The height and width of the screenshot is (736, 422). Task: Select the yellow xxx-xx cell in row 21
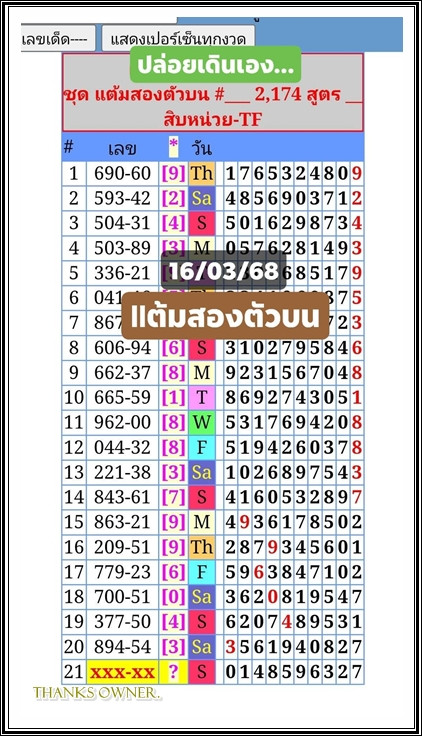123,672
